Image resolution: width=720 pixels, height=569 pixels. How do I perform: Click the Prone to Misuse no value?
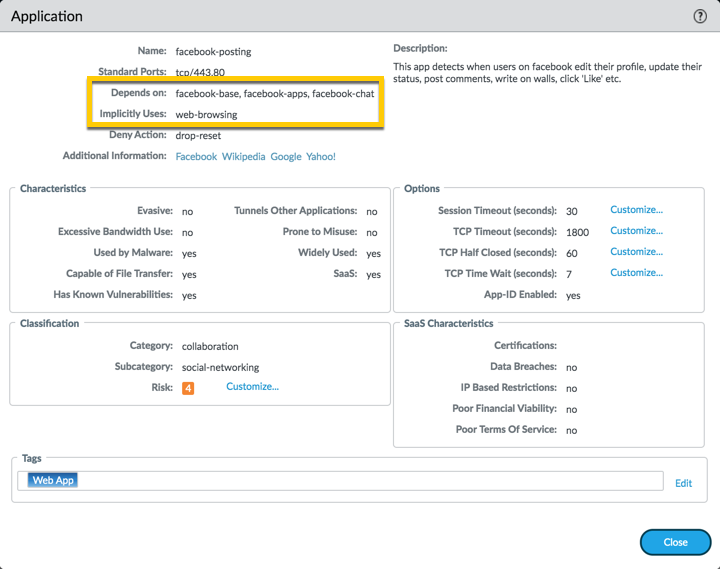pyautogui.click(x=371, y=232)
